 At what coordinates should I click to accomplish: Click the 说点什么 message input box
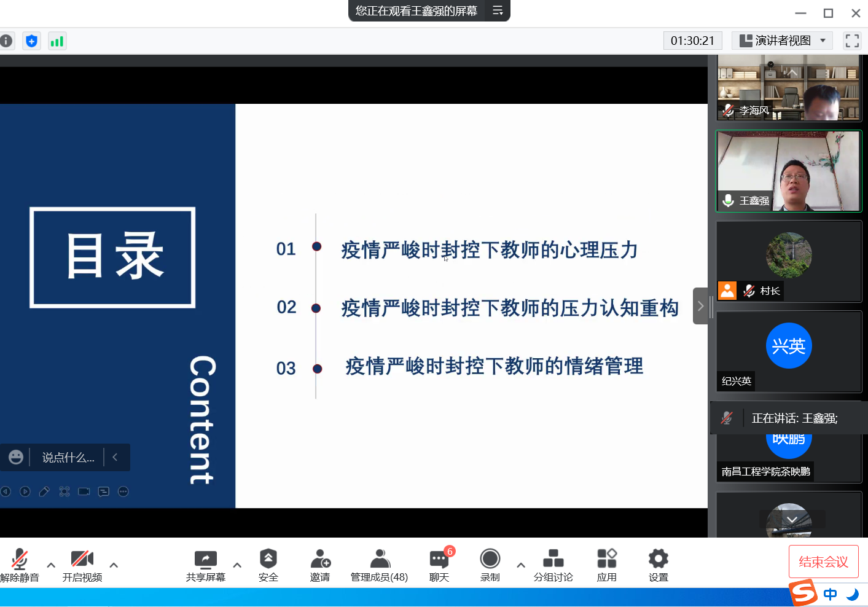tap(68, 458)
